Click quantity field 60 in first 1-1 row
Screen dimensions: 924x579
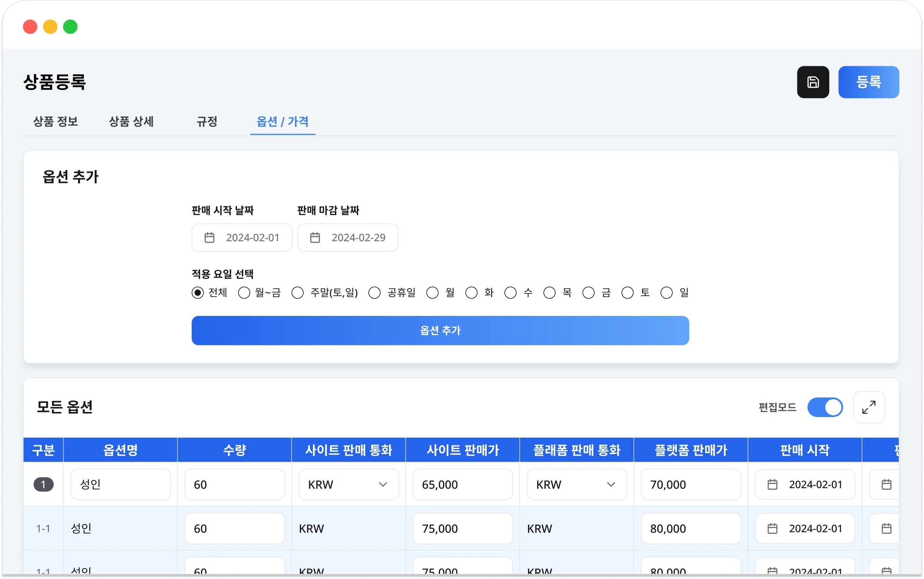click(x=235, y=528)
